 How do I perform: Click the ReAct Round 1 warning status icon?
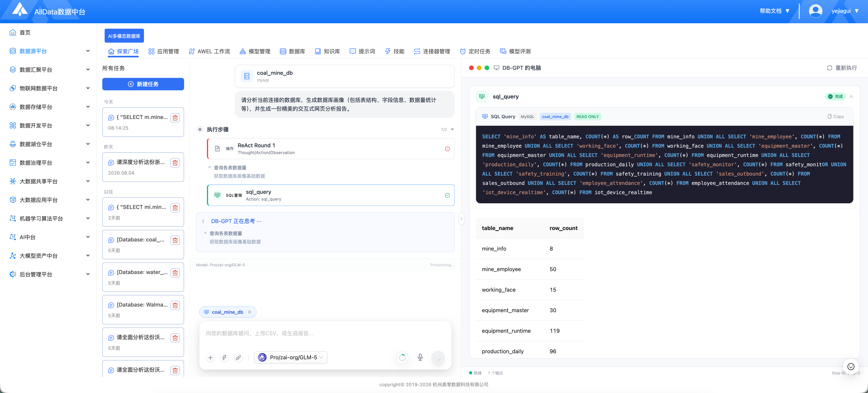447,149
